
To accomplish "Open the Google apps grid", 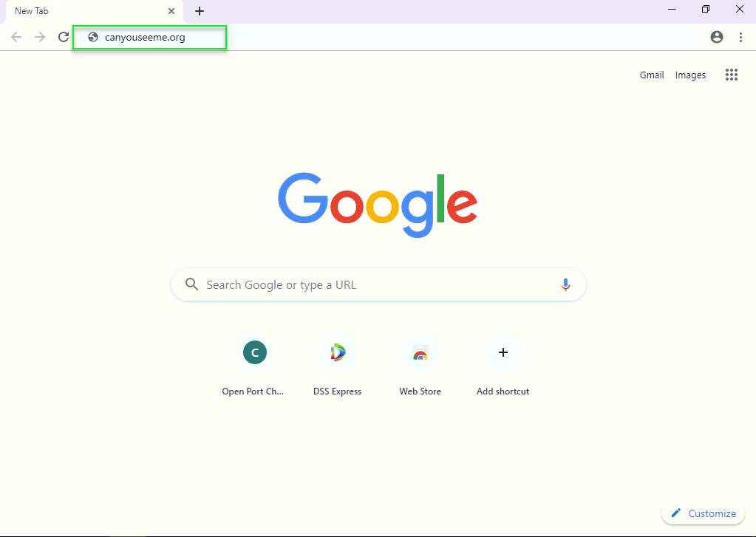I will tap(732, 75).
